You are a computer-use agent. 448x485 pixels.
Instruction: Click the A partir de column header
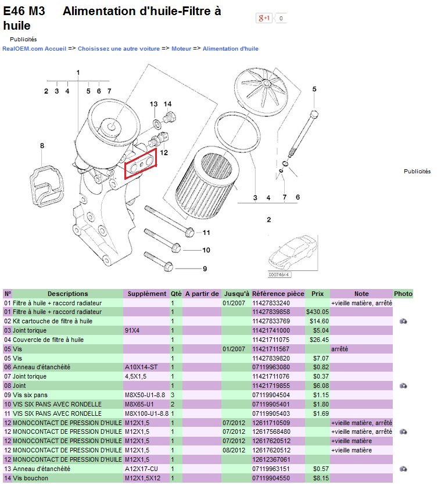pyautogui.click(x=202, y=294)
